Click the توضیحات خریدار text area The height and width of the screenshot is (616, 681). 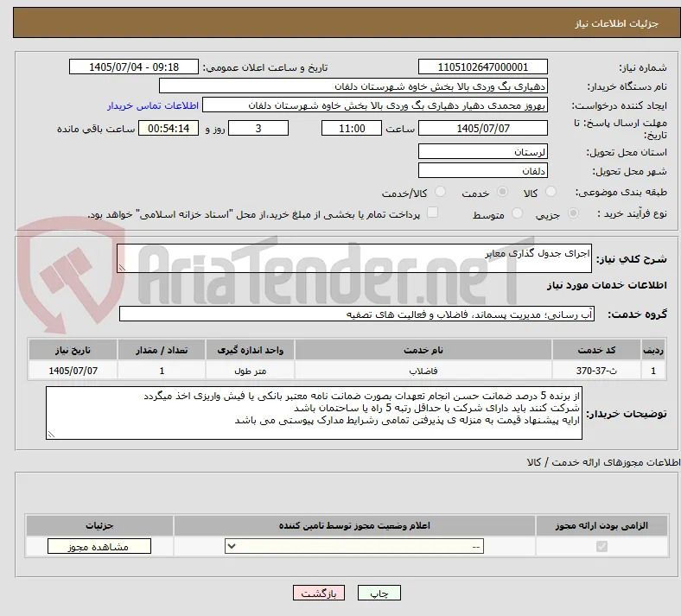click(314, 413)
